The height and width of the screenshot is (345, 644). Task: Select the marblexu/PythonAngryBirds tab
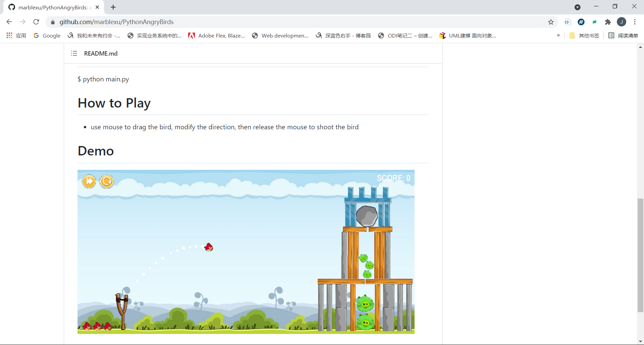pyautogui.click(x=54, y=7)
